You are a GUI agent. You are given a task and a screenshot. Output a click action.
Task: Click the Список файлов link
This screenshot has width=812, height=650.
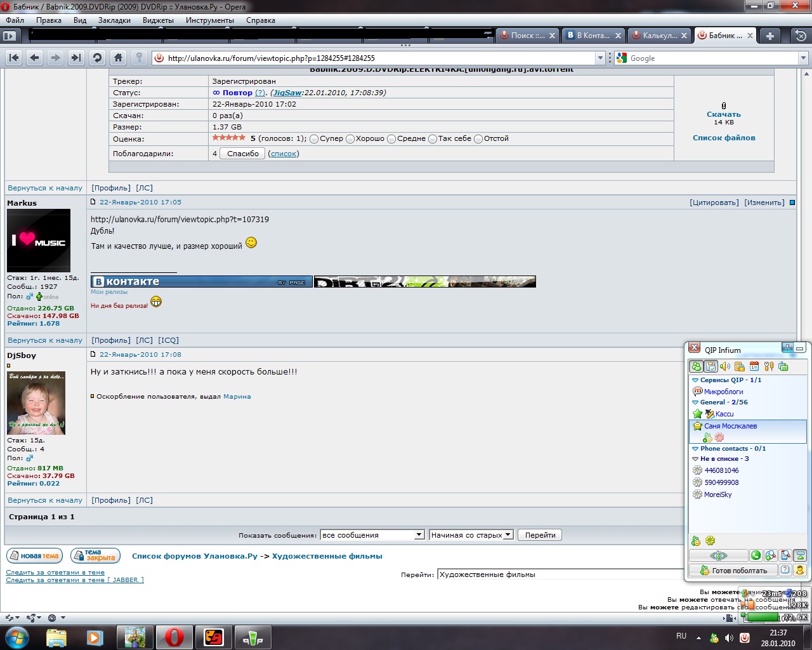(x=724, y=138)
